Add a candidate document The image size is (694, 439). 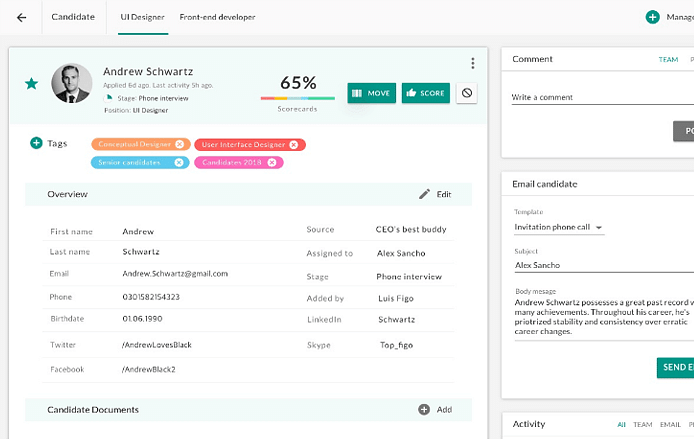pos(435,410)
